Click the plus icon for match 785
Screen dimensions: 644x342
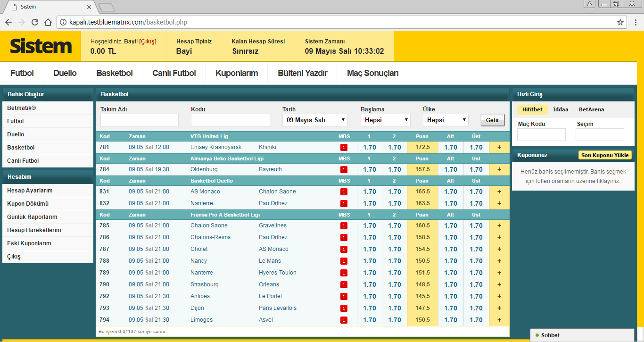pyautogui.click(x=499, y=225)
